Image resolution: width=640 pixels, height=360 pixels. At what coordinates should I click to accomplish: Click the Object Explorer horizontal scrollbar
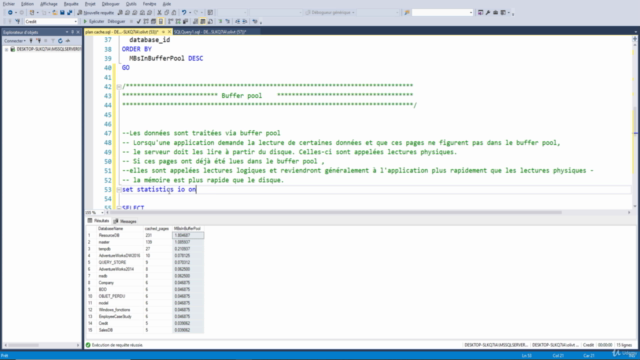point(24,345)
